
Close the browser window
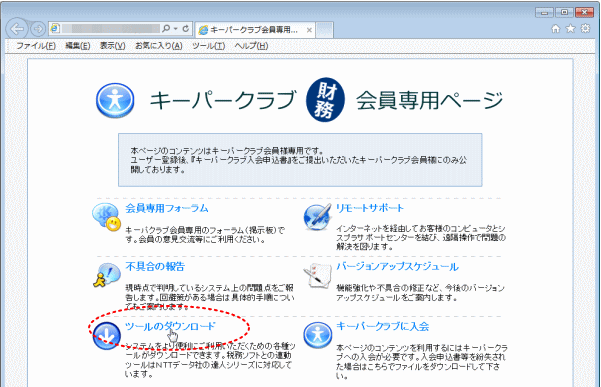[585, 12]
